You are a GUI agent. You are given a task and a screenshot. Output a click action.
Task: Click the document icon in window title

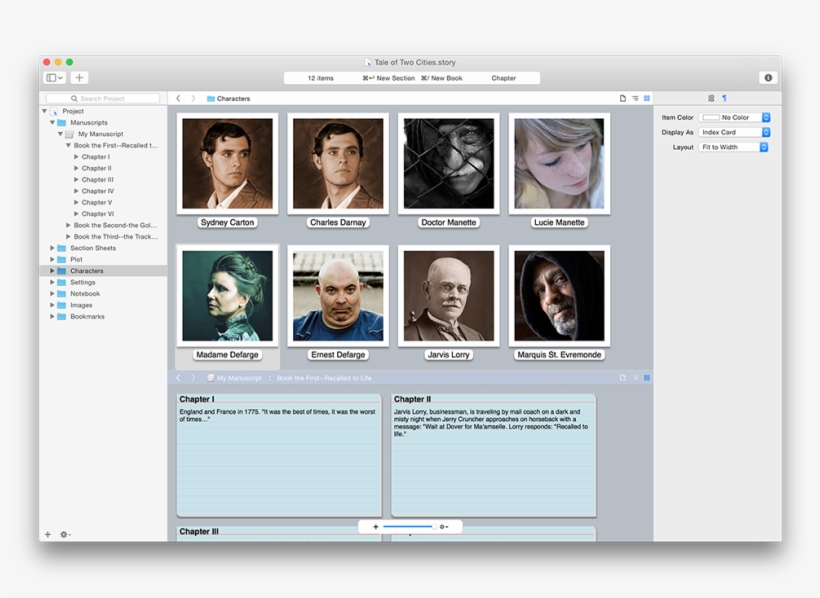click(x=368, y=62)
